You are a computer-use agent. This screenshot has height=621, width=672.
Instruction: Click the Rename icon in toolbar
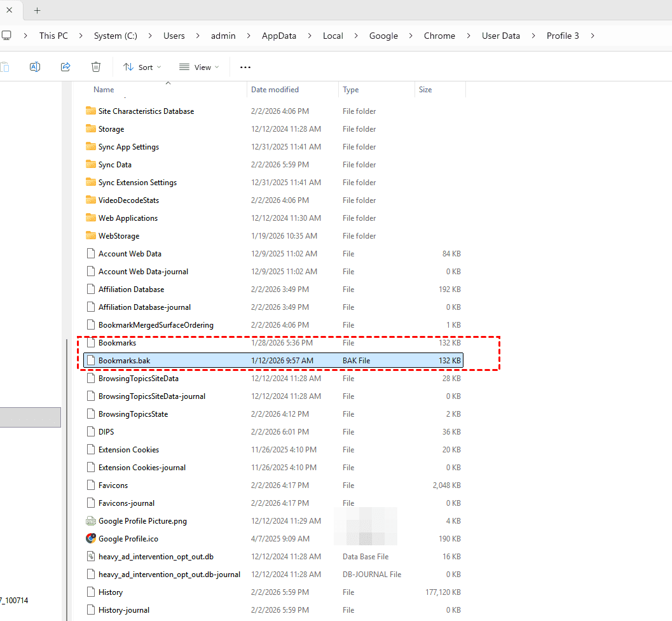[x=35, y=67]
